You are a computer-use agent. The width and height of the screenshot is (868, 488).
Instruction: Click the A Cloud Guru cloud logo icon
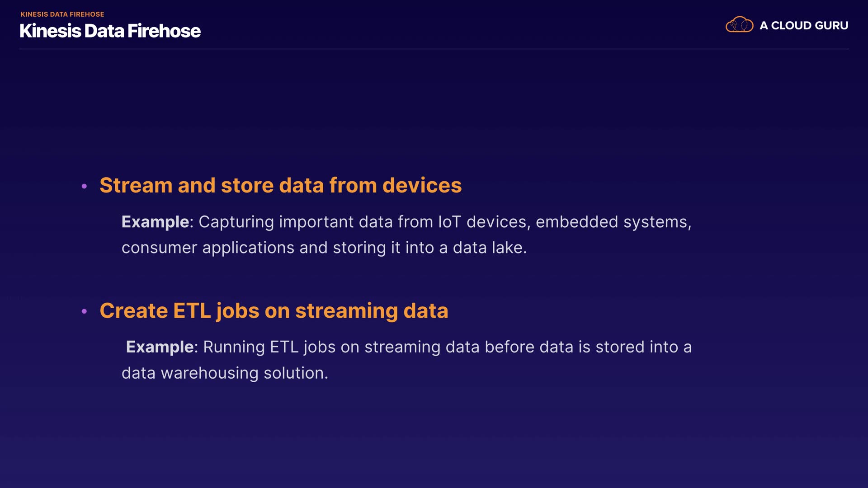(x=739, y=25)
